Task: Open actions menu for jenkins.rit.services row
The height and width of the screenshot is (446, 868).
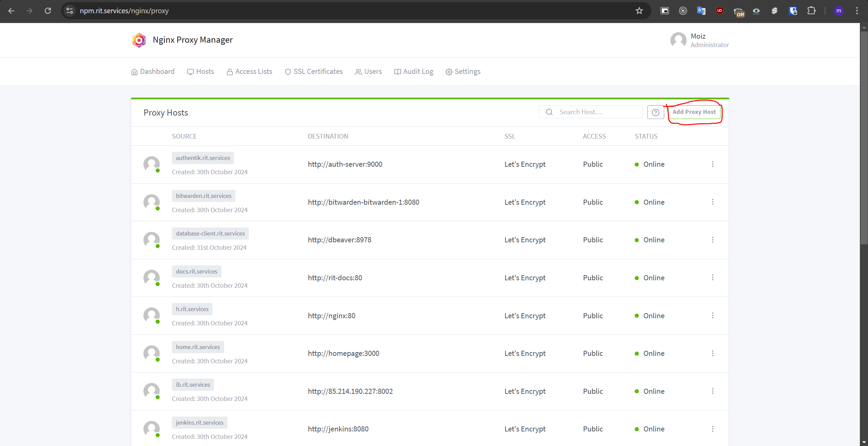Action: click(x=712, y=429)
